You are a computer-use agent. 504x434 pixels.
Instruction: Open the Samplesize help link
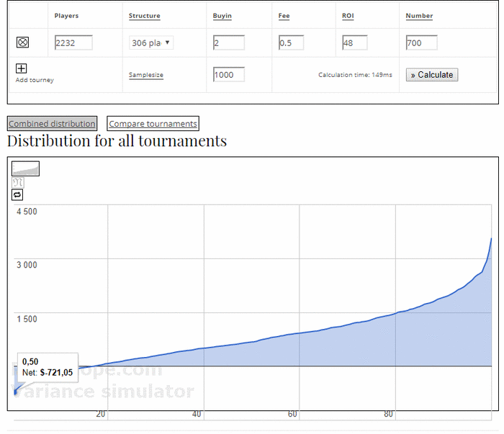146,75
